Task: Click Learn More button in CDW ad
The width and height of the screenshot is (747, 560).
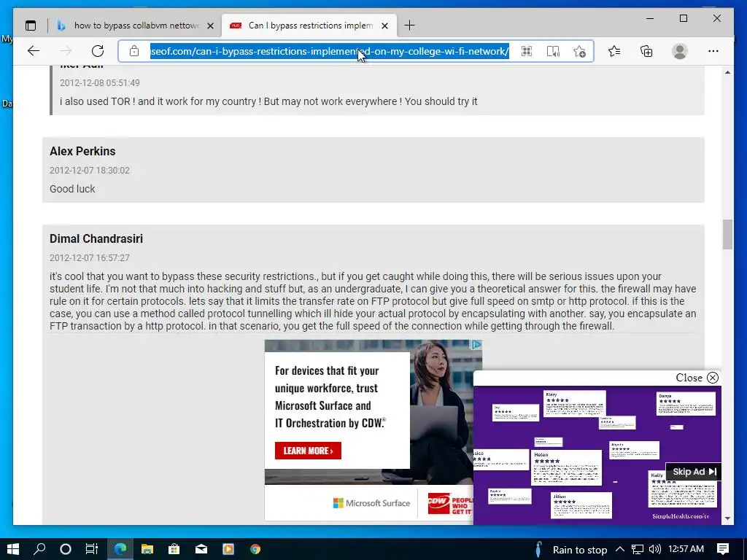Action: [x=308, y=451]
